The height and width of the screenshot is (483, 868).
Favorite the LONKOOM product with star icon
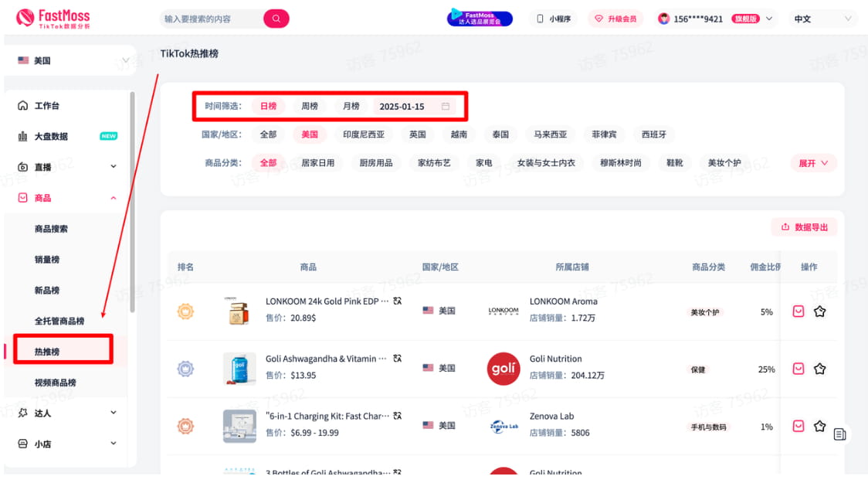(819, 311)
